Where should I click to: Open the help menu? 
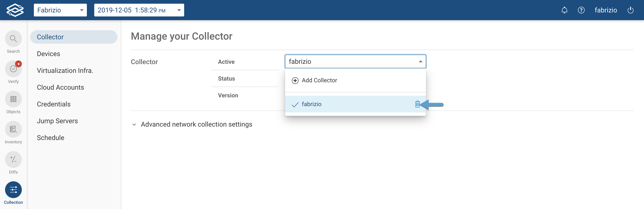click(x=581, y=10)
